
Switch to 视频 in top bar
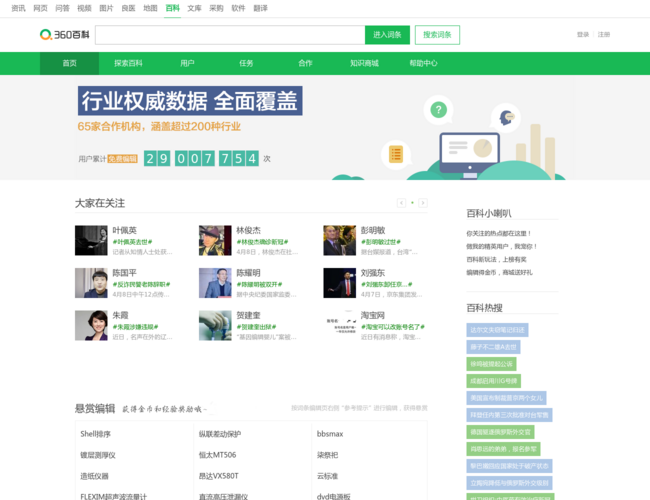point(84,8)
